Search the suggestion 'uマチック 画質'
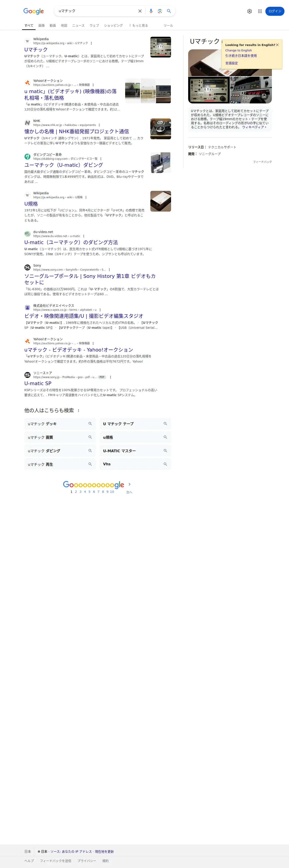Screen dimensions: 289x868 [x=60, y=437]
